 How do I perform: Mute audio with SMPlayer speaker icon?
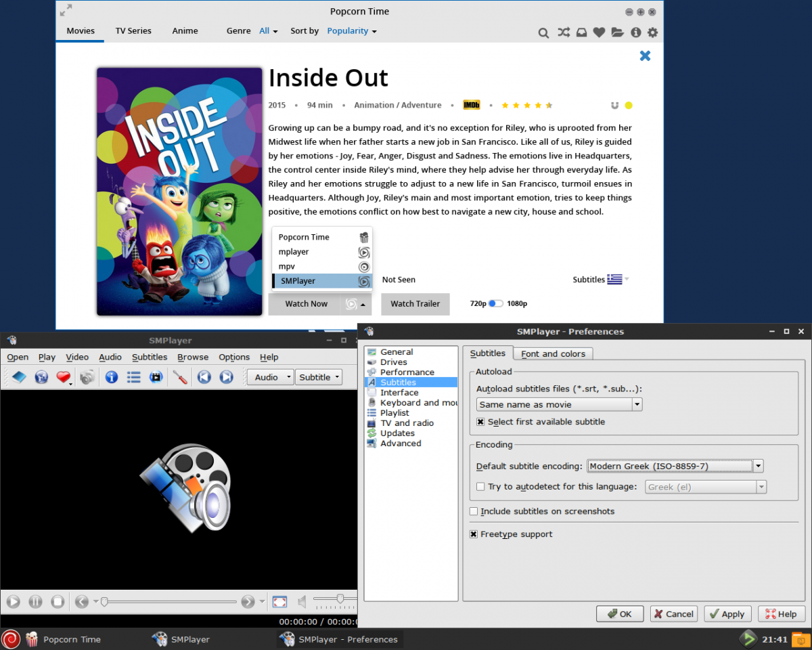click(x=302, y=601)
